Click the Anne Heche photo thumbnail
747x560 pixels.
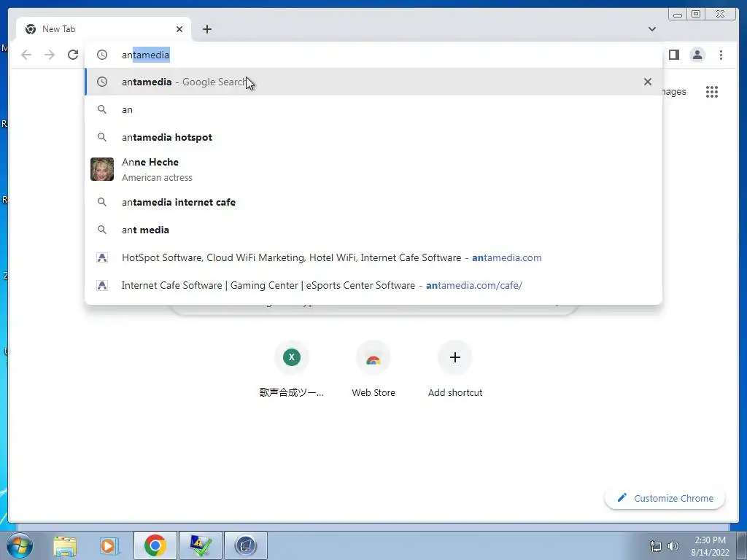102,169
